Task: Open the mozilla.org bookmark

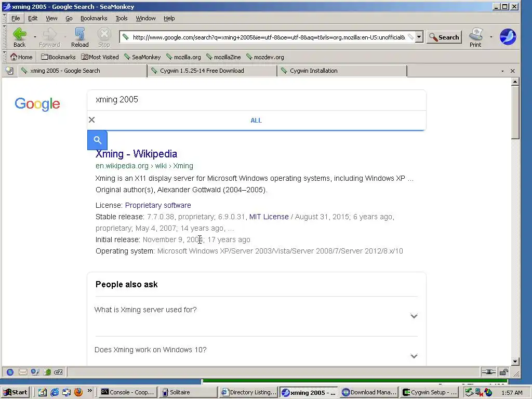Action: [183, 57]
